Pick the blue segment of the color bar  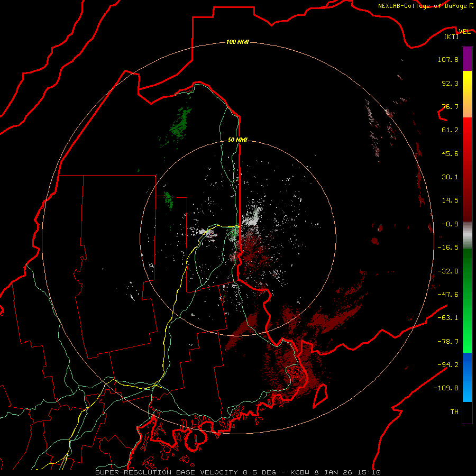[467, 377]
